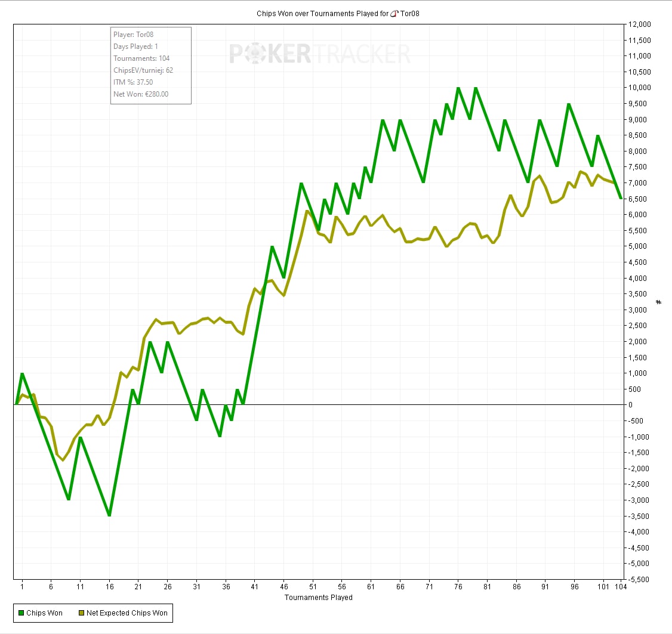The image size is (672, 634).
Task: Select Player: Tor08 line in info box
Action: click(133, 35)
